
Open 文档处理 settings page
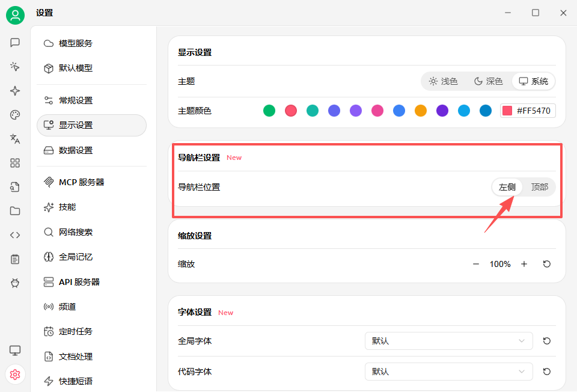pyautogui.click(x=91, y=357)
